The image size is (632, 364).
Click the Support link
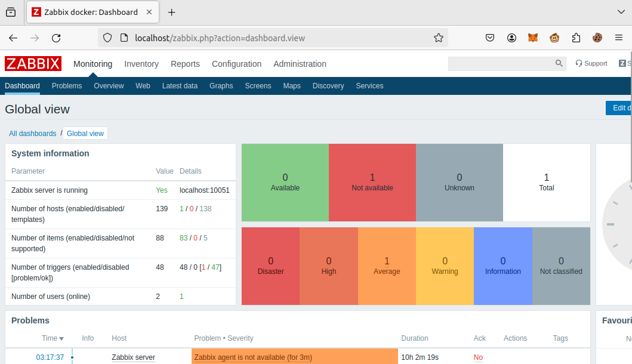(x=591, y=63)
